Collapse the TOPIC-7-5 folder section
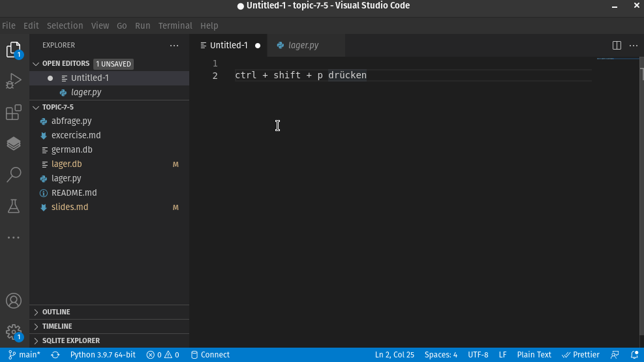Screen dimensions: 644x362 (x=36, y=108)
